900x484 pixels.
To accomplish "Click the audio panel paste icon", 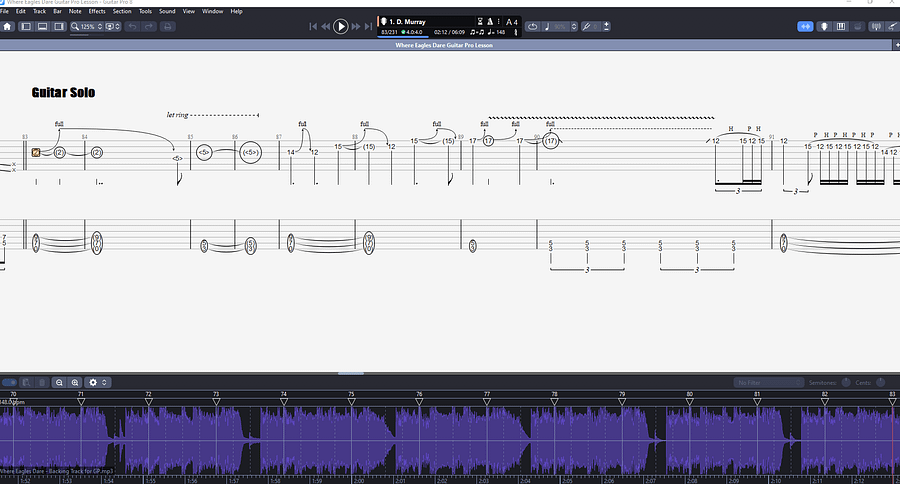I will click(x=26, y=382).
